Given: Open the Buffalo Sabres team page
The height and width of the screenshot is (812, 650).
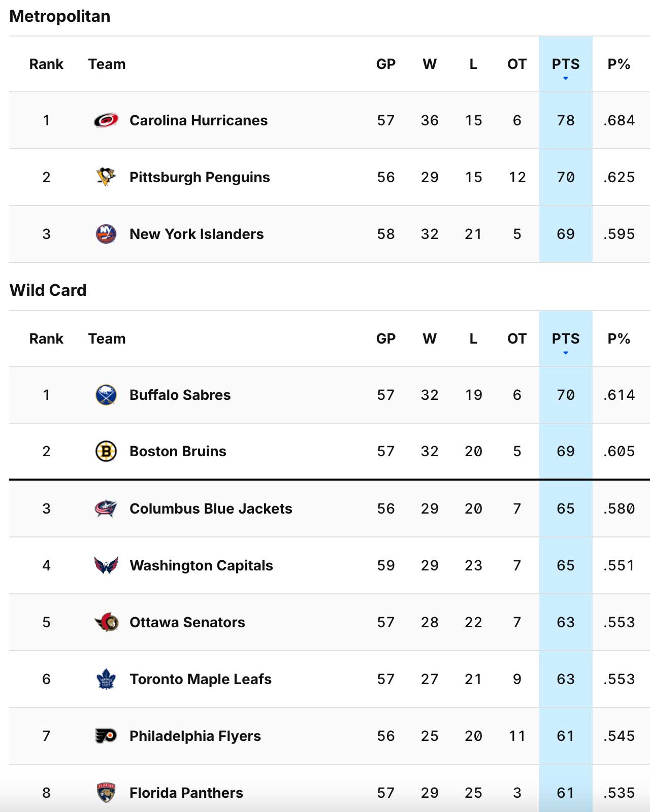Looking at the screenshot, I should pos(180,395).
